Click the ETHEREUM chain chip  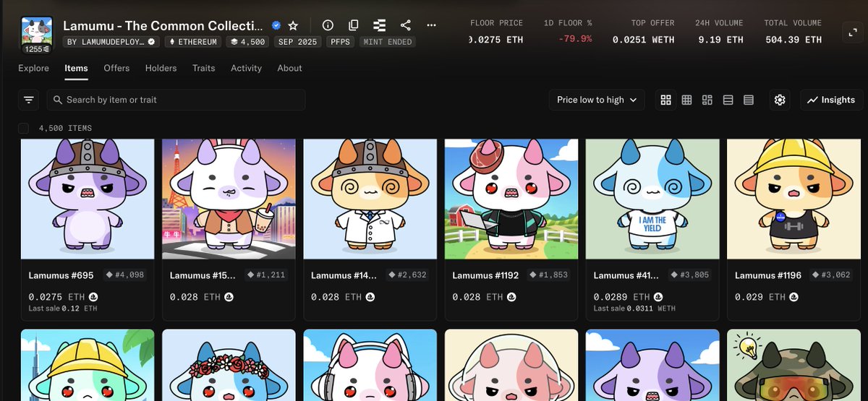[x=193, y=42]
